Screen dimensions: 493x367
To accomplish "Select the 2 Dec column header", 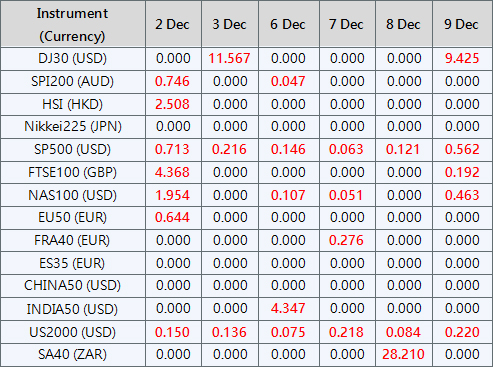I will pyautogui.click(x=172, y=25).
